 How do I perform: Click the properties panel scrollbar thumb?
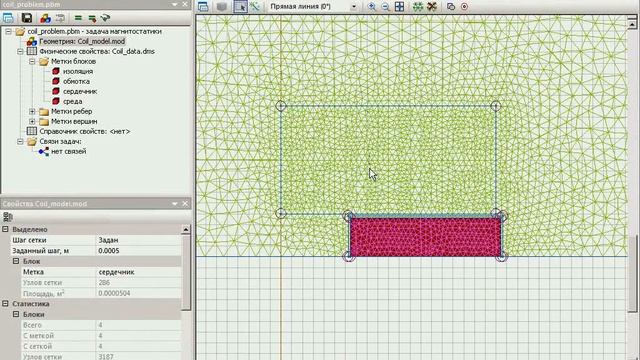pyautogui.click(x=186, y=272)
